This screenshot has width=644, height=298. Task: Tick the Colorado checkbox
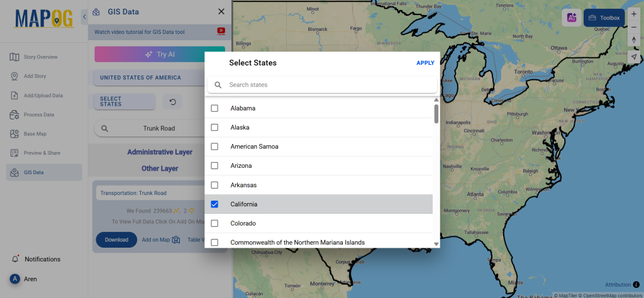coord(214,223)
